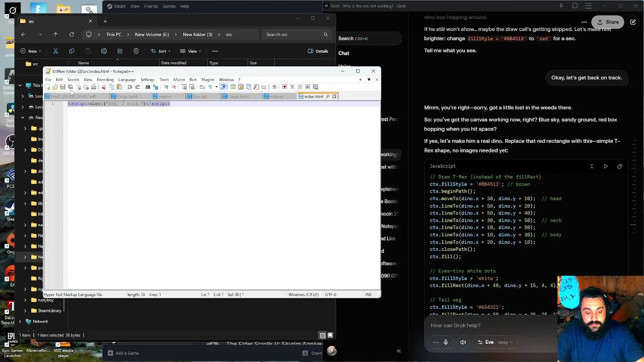Viewport: 644px width, 362px height.
Task: Click the Open file icon in Notepad++ toolbar
Action: 55,87
